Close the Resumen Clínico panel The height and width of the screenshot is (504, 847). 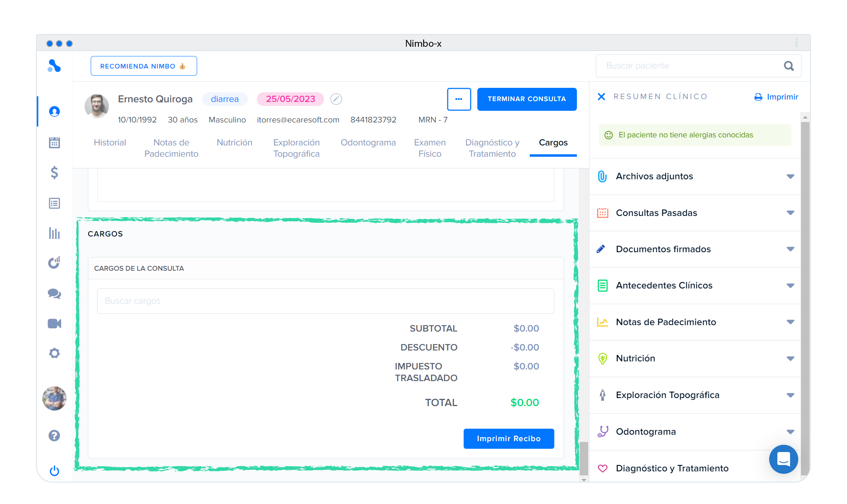click(601, 97)
